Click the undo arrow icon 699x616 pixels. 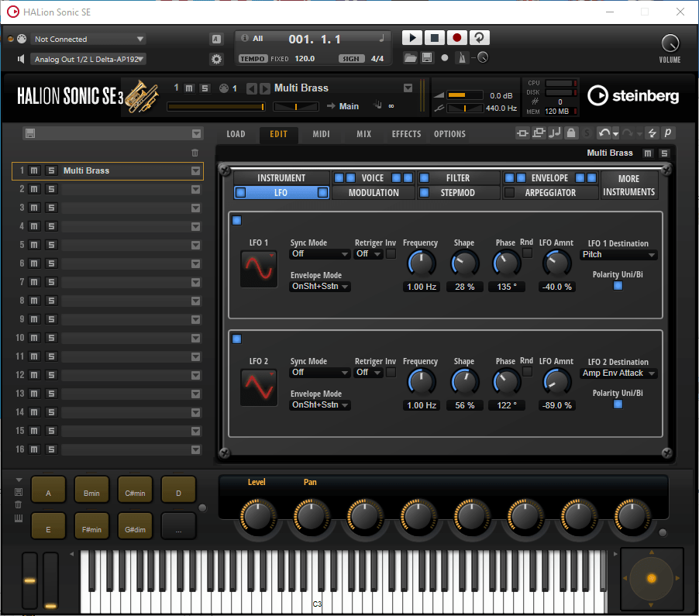pyautogui.click(x=604, y=133)
